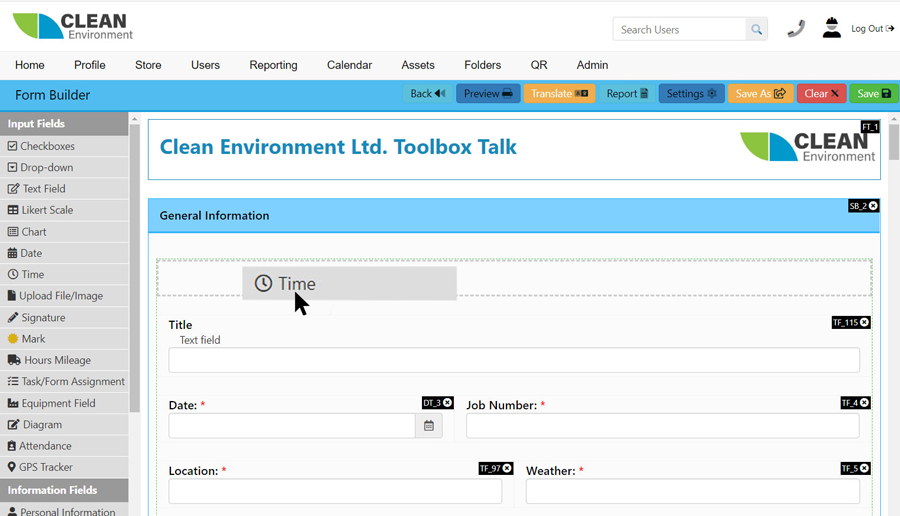
Task: Remove the TF_97 Location field
Action: [507, 468]
